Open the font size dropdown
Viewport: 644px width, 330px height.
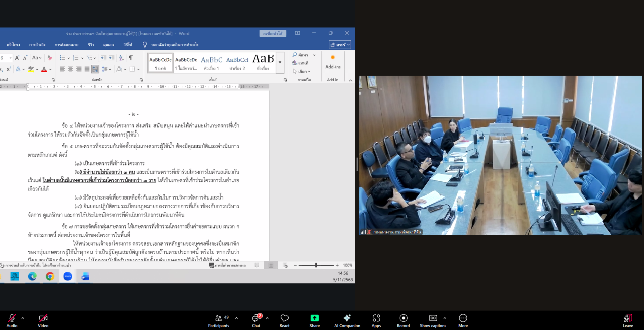[x=11, y=58]
